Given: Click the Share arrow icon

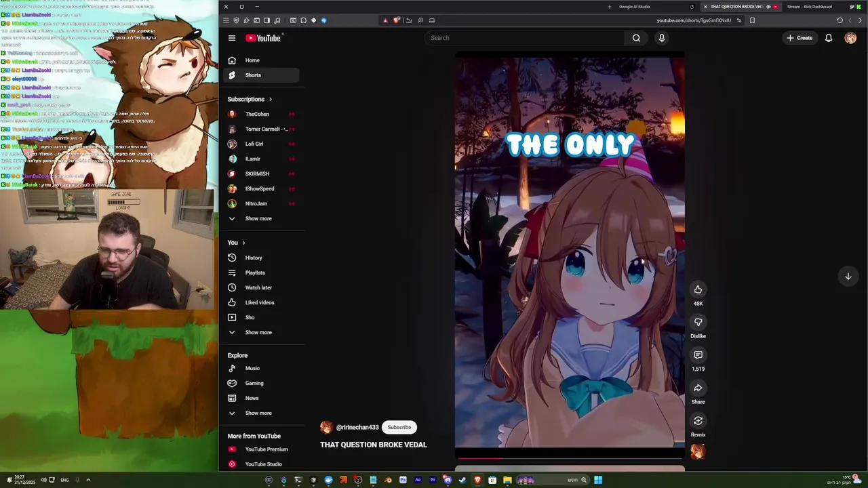Looking at the screenshot, I should pyautogui.click(x=698, y=388).
